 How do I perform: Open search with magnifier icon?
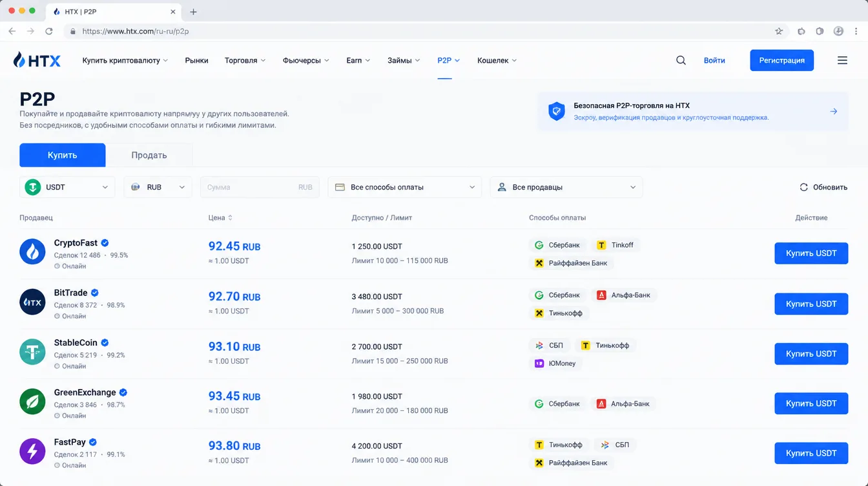click(x=681, y=60)
